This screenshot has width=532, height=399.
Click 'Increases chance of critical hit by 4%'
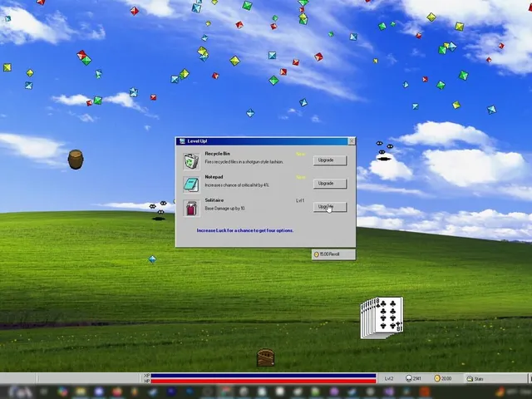coord(237,185)
